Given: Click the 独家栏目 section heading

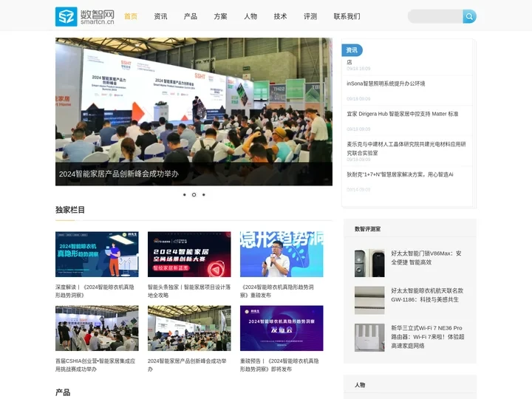Looking at the screenshot, I should (70, 210).
